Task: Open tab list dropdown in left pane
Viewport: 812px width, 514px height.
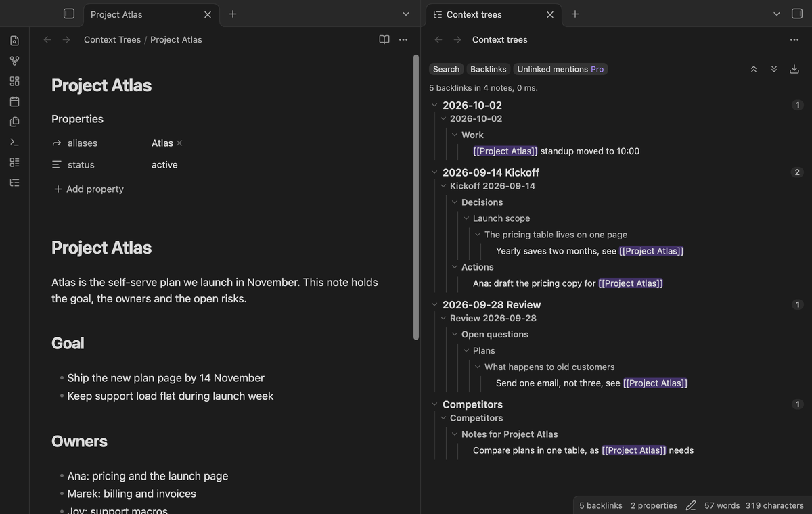Action: pyautogui.click(x=406, y=14)
